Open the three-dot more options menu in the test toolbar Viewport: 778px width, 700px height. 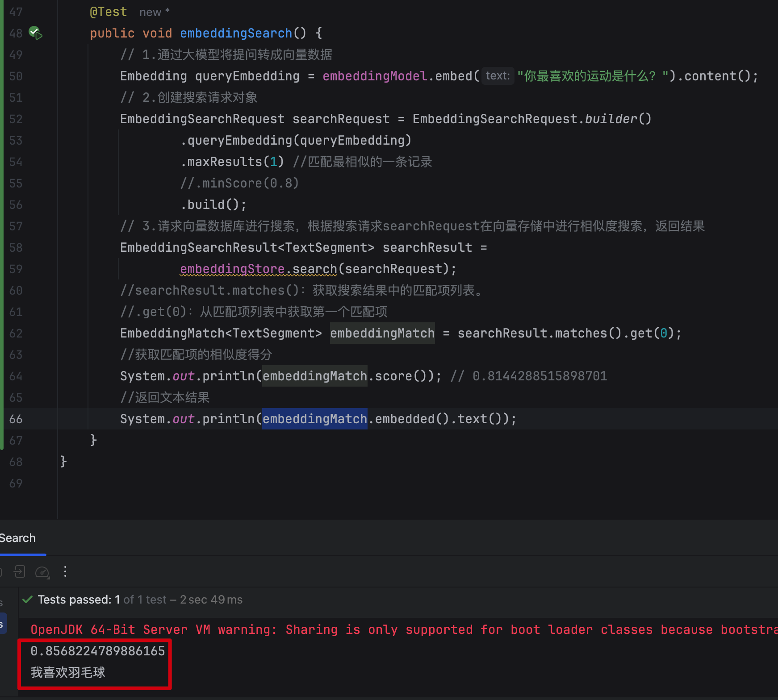click(x=65, y=571)
